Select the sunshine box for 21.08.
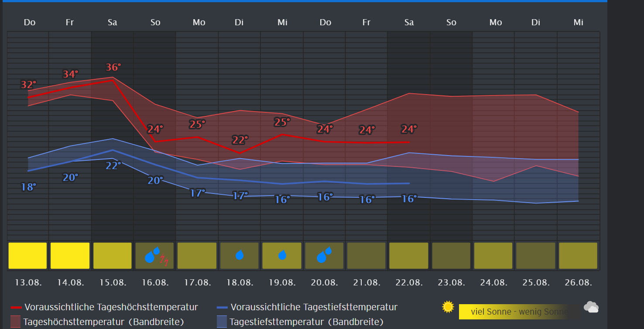This screenshot has width=644, height=329. 367,256
